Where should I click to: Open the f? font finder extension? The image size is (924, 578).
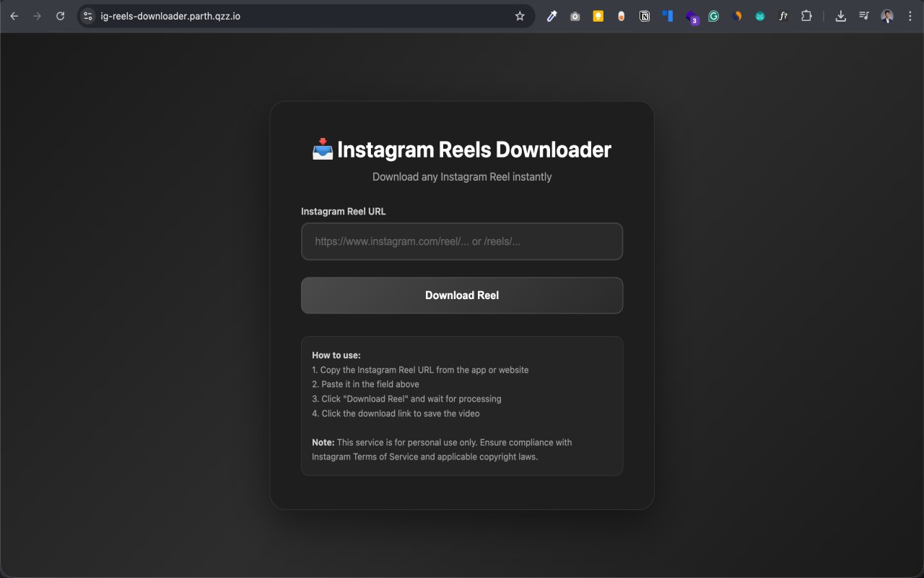click(x=783, y=16)
